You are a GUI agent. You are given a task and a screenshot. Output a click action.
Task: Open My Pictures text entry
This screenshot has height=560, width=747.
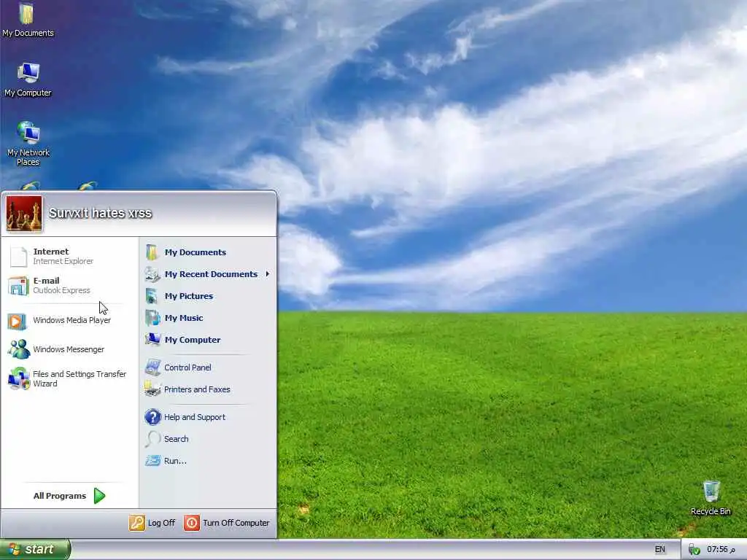pos(189,296)
